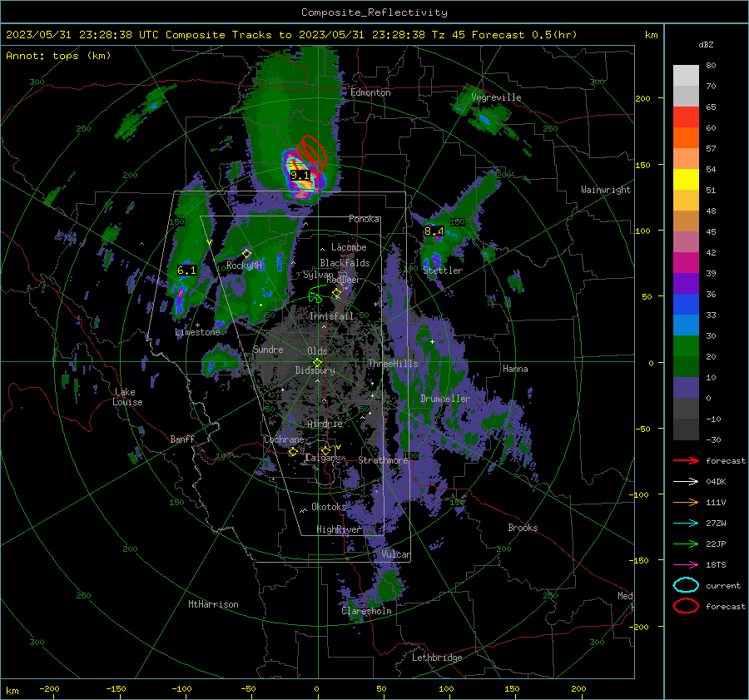Click the Limestone label
749x700 pixels.
tap(198, 332)
